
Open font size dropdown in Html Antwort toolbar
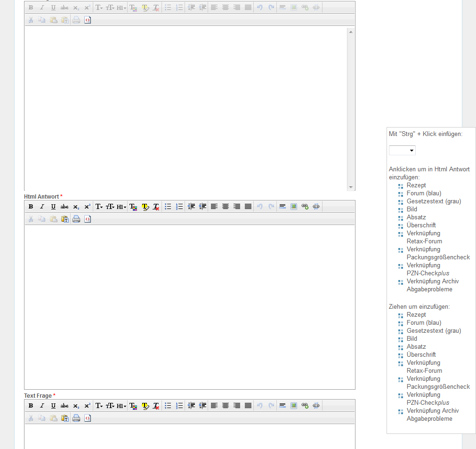(x=110, y=207)
